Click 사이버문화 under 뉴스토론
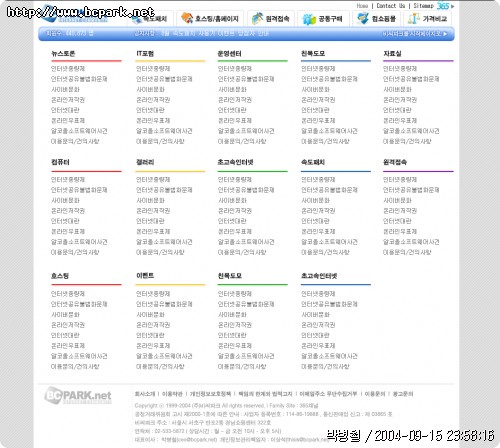This screenshot has height=448, width=500. point(65,90)
